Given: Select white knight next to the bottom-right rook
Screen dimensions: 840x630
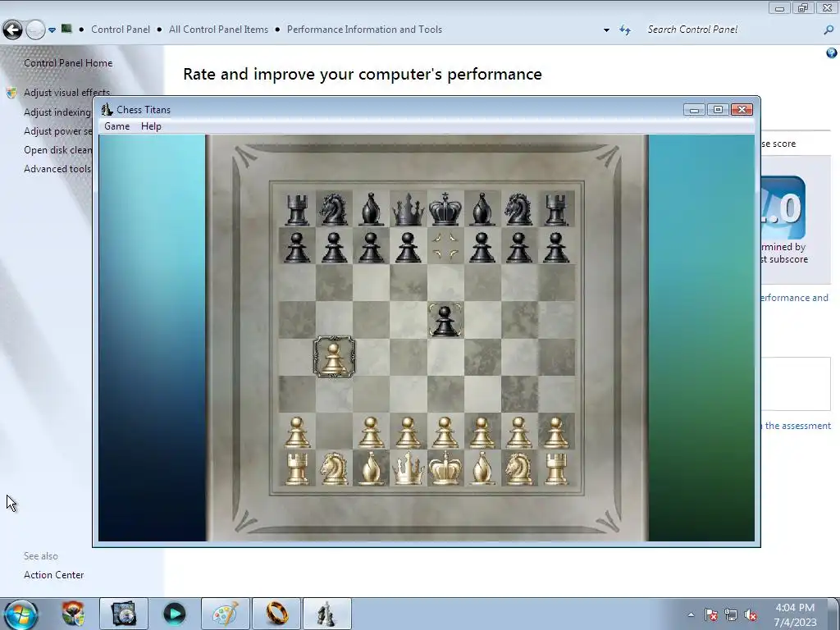Looking at the screenshot, I should coord(518,468).
